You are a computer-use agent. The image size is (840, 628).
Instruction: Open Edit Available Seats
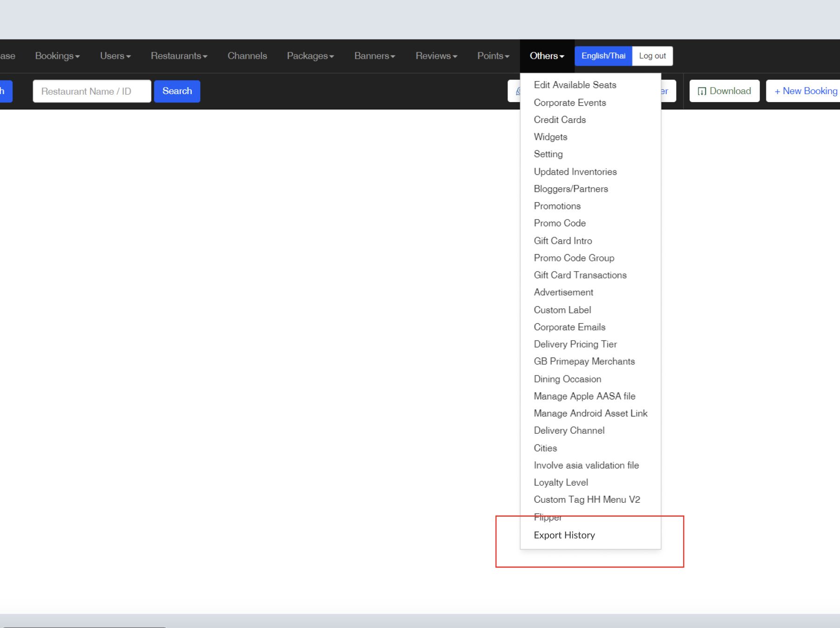575,85
